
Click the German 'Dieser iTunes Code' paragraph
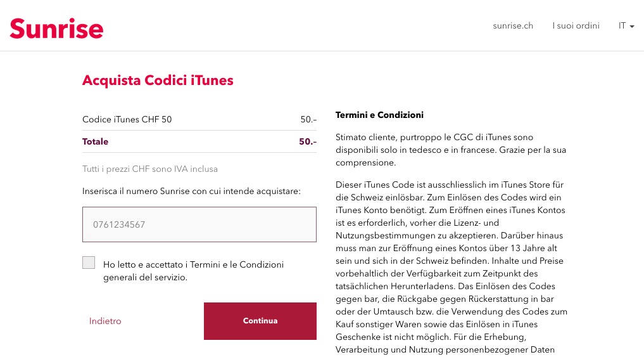pyautogui.click(x=451, y=267)
